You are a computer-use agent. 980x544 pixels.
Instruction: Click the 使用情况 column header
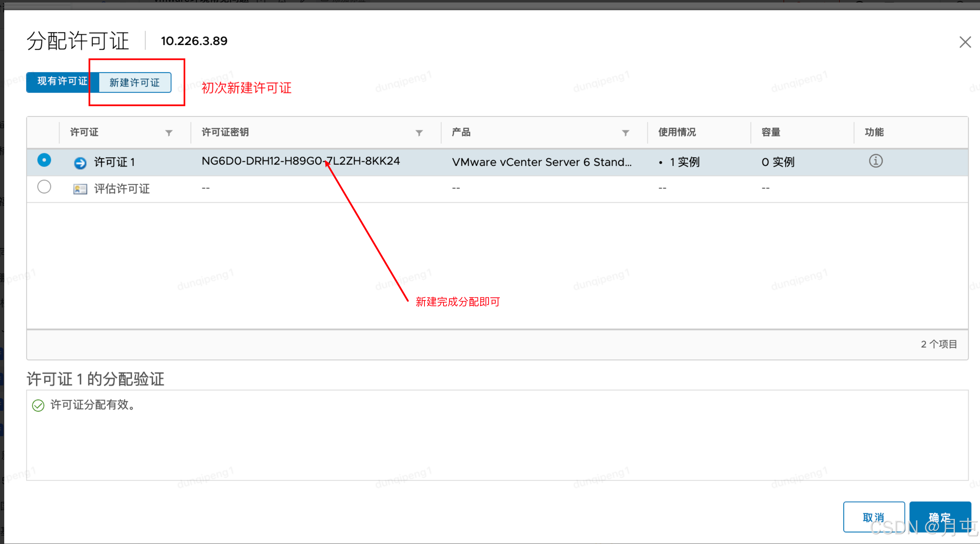pyautogui.click(x=677, y=132)
